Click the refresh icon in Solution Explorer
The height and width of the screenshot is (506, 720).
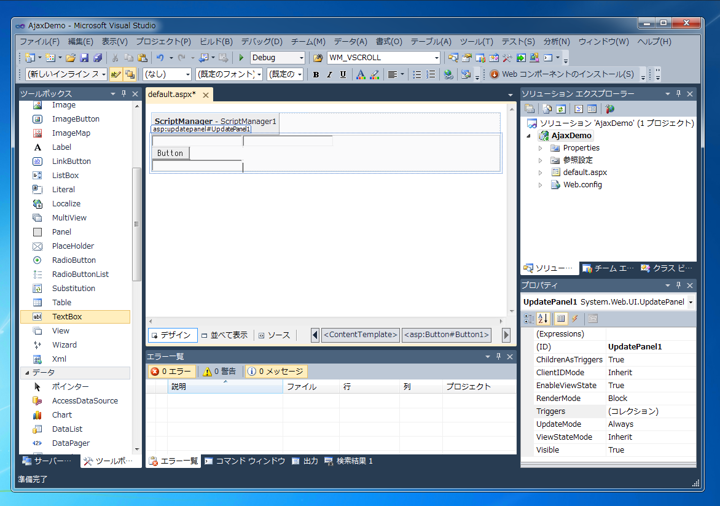click(561, 109)
